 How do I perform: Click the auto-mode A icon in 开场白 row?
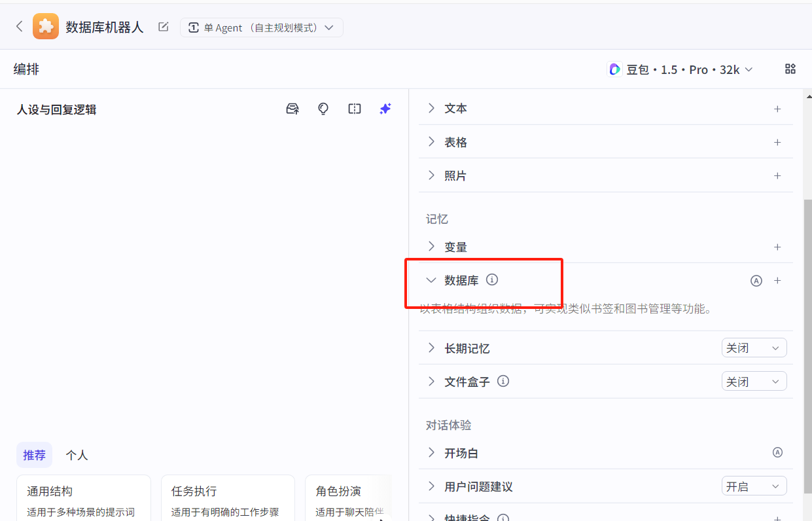pyautogui.click(x=777, y=452)
